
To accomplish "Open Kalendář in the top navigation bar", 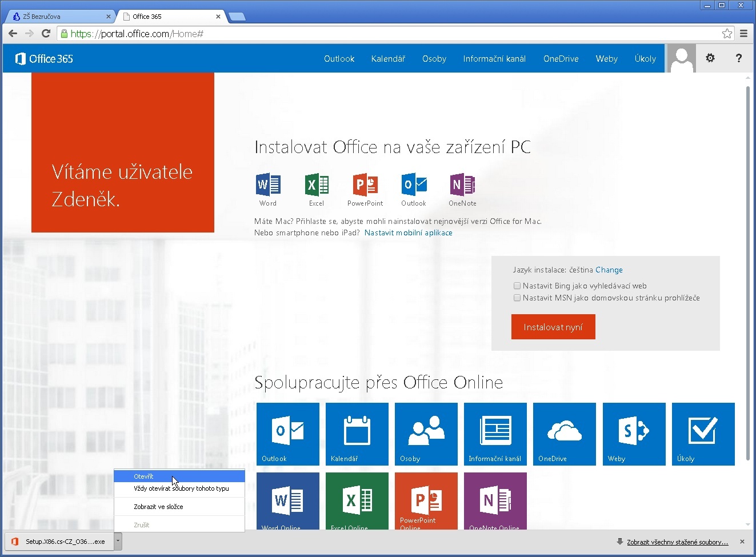I will pos(388,58).
